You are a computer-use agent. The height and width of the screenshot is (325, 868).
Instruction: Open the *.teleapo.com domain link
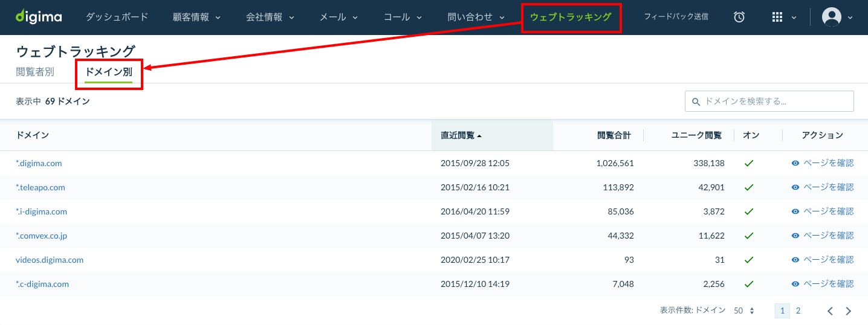point(40,187)
